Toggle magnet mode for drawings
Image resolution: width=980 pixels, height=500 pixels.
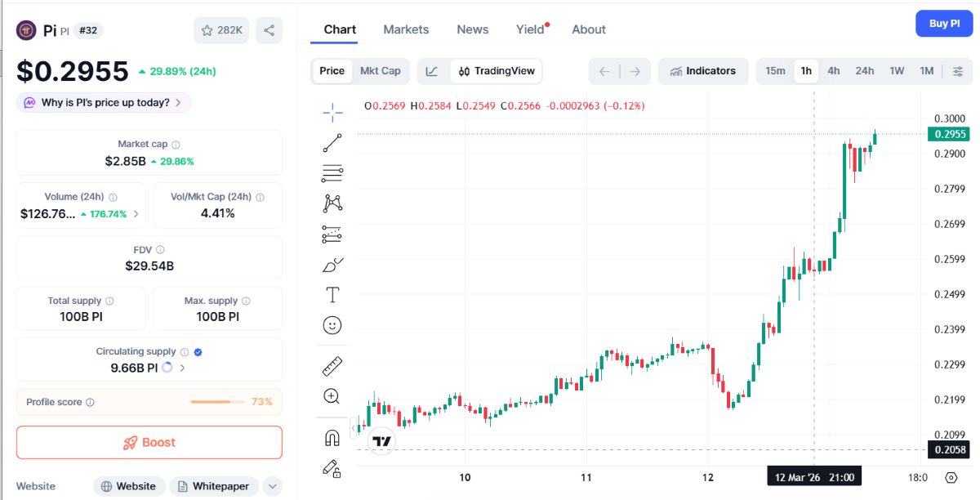coord(332,438)
